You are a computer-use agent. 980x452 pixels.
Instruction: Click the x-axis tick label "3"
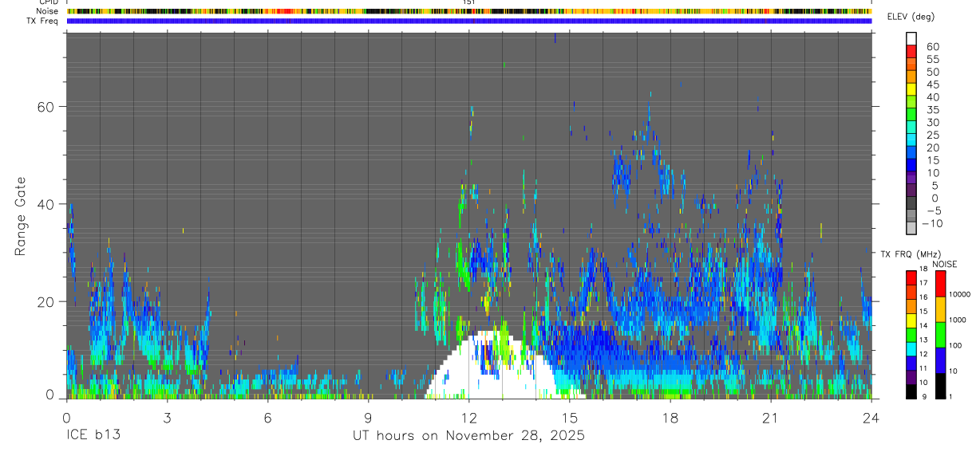click(x=167, y=418)
